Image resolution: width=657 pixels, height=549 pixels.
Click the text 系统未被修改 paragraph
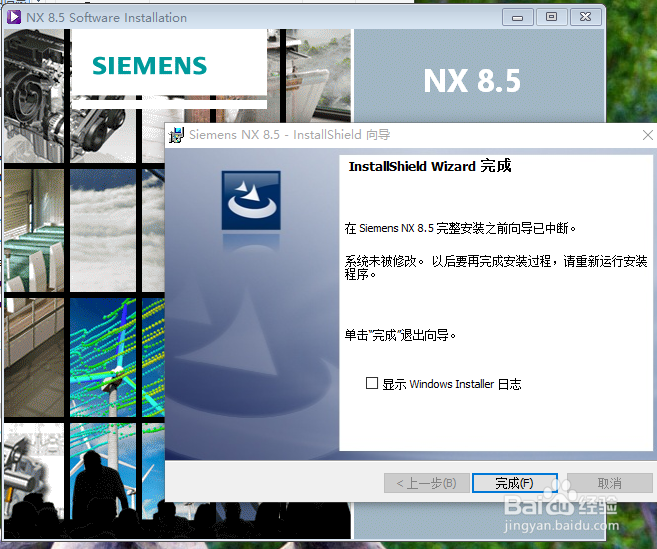(496, 267)
